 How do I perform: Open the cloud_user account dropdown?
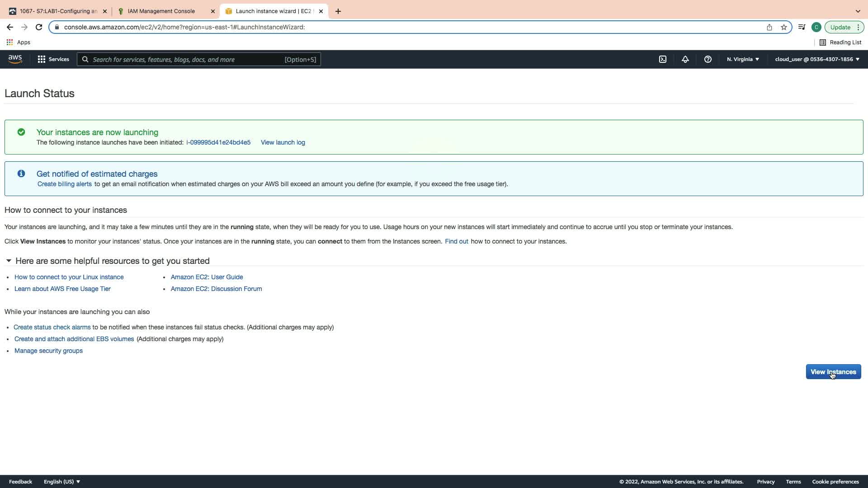(817, 59)
